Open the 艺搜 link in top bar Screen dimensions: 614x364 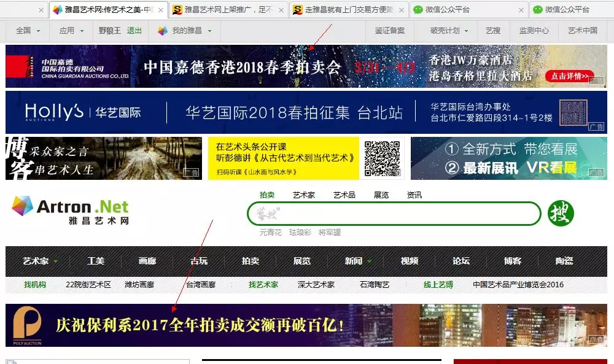click(x=493, y=31)
